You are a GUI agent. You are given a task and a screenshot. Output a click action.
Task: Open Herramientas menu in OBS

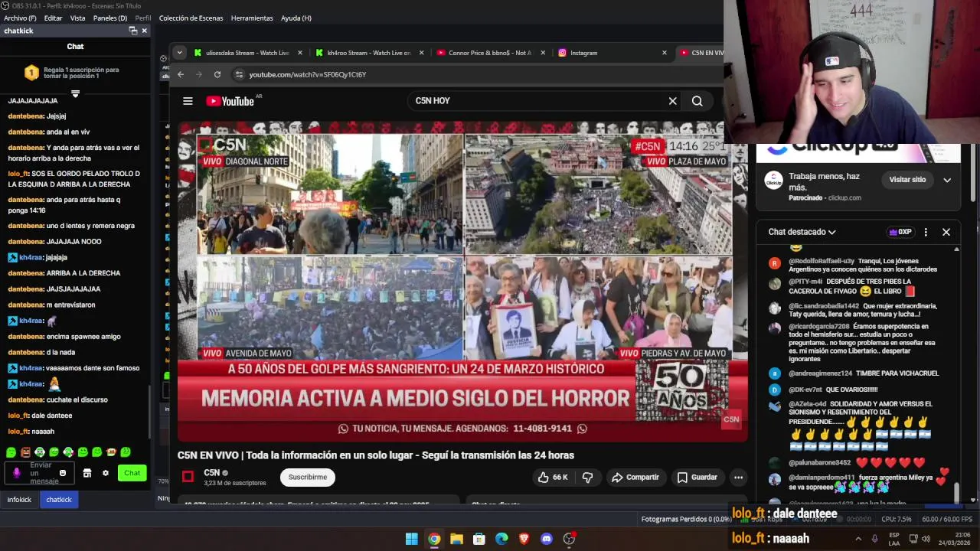pyautogui.click(x=252, y=18)
